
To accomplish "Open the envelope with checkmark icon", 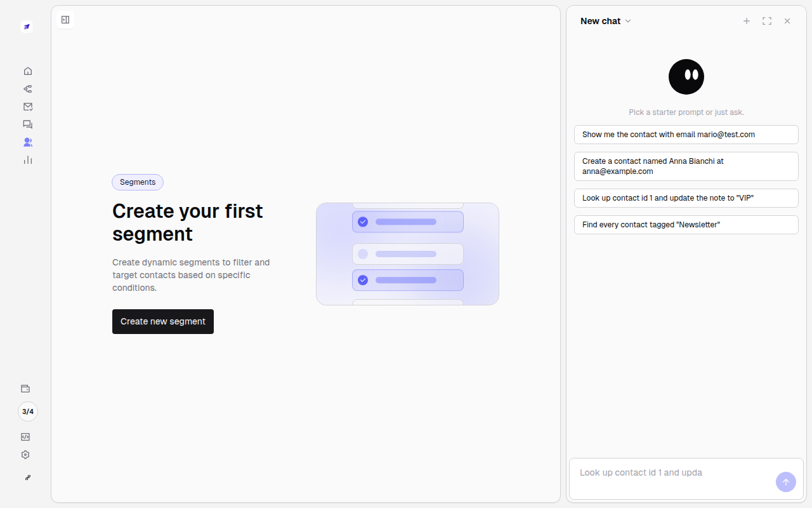I will (27, 107).
